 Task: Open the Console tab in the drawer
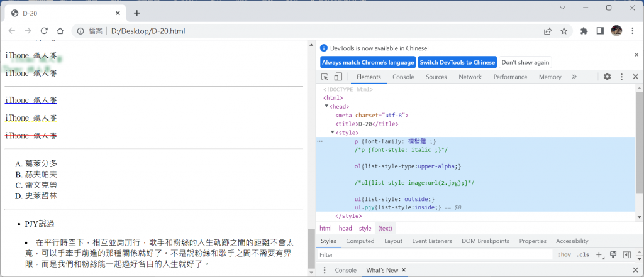point(345,270)
